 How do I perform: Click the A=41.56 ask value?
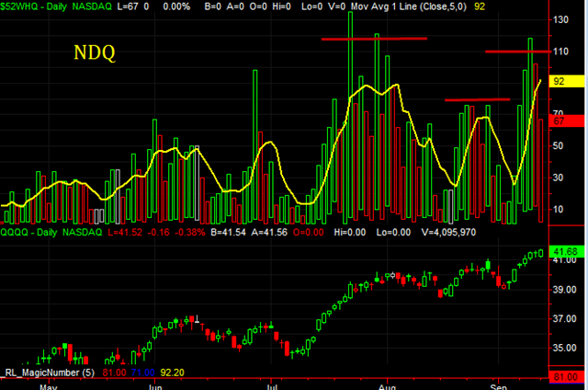[x=269, y=233]
